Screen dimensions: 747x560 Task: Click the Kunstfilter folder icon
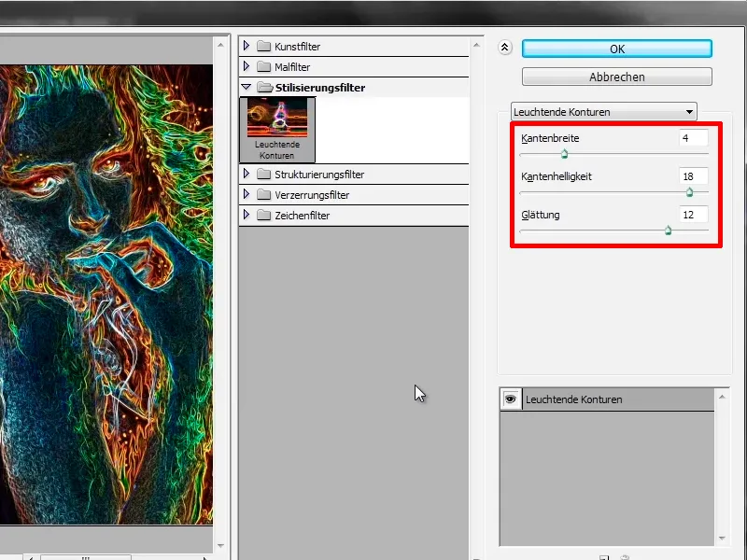point(263,46)
